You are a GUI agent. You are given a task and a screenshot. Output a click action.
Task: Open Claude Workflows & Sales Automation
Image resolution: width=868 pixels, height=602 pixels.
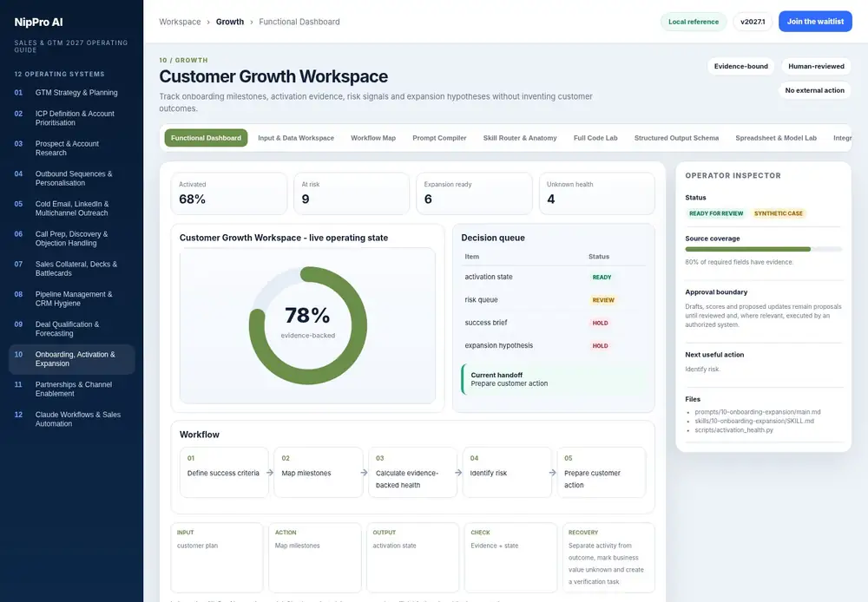pyautogui.click(x=71, y=419)
